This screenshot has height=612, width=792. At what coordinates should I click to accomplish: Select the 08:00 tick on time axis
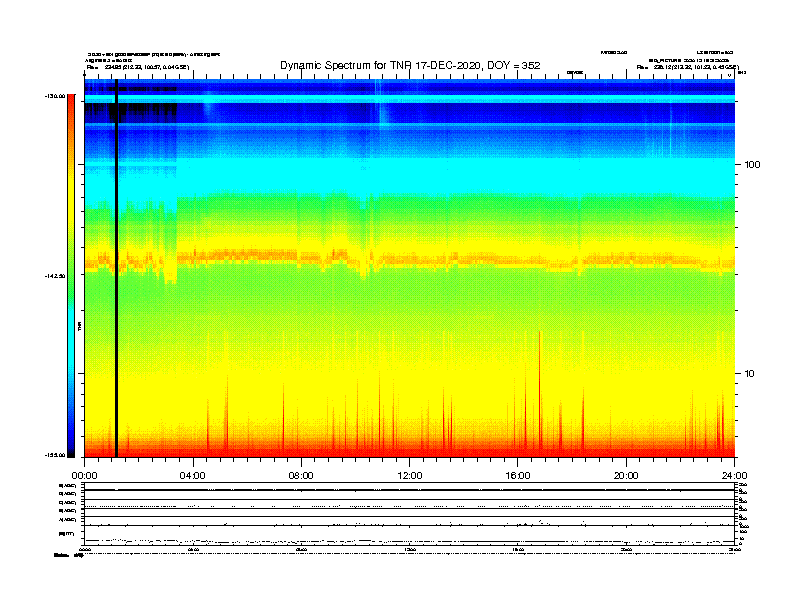pos(301,475)
